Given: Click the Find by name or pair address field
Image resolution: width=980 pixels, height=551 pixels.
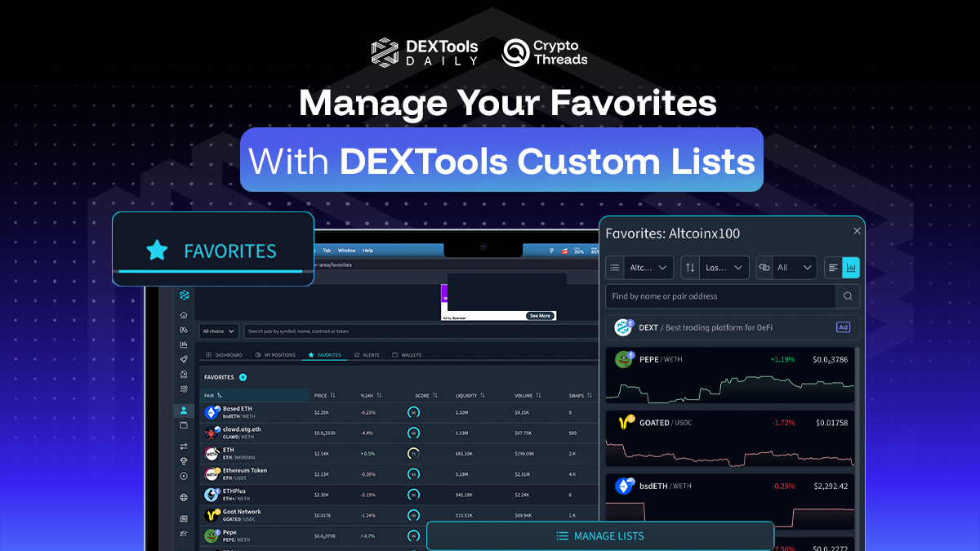Looking at the screenshot, I should (720, 296).
